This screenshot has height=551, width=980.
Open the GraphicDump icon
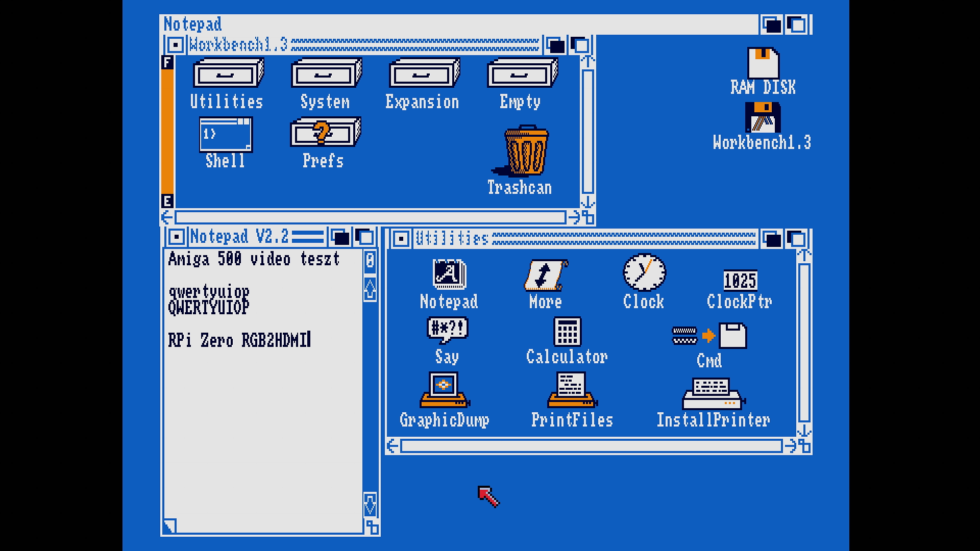pyautogui.click(x=444, y=390)
